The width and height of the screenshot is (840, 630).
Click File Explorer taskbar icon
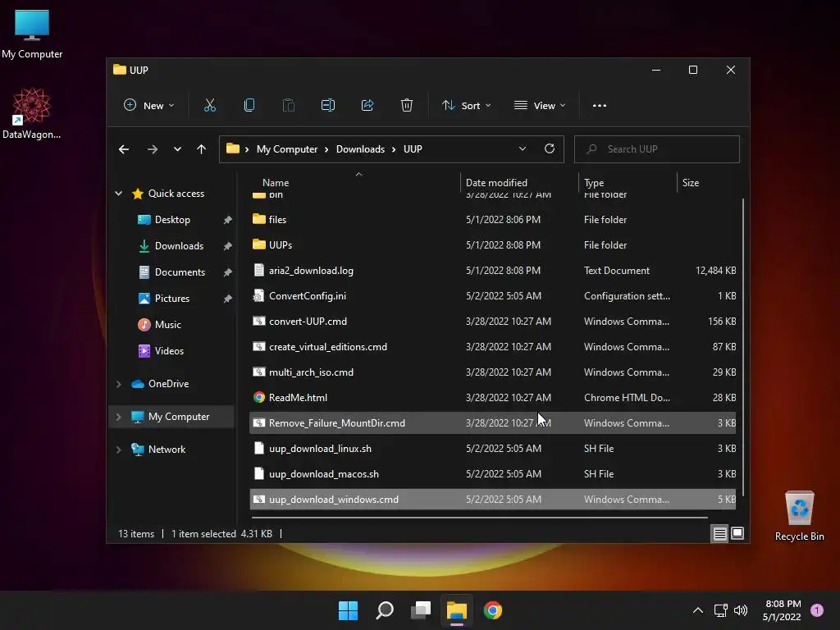(x=457, y=610)
